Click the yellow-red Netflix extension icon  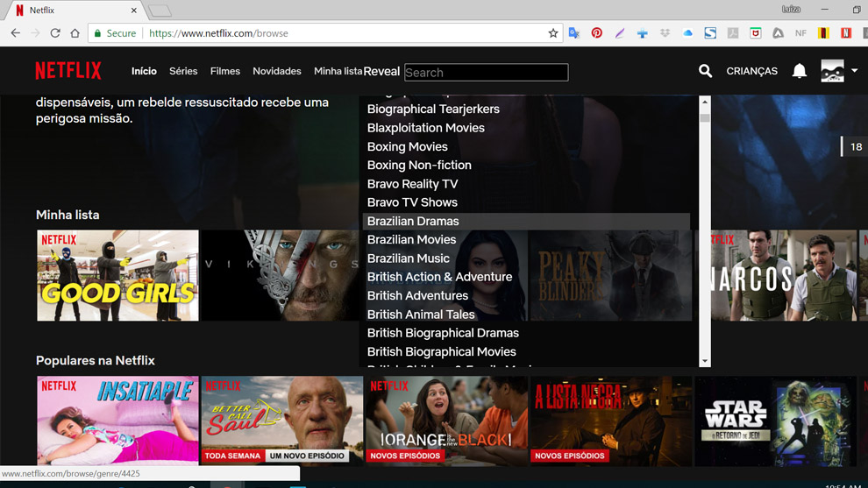click(x=823, y=33)
